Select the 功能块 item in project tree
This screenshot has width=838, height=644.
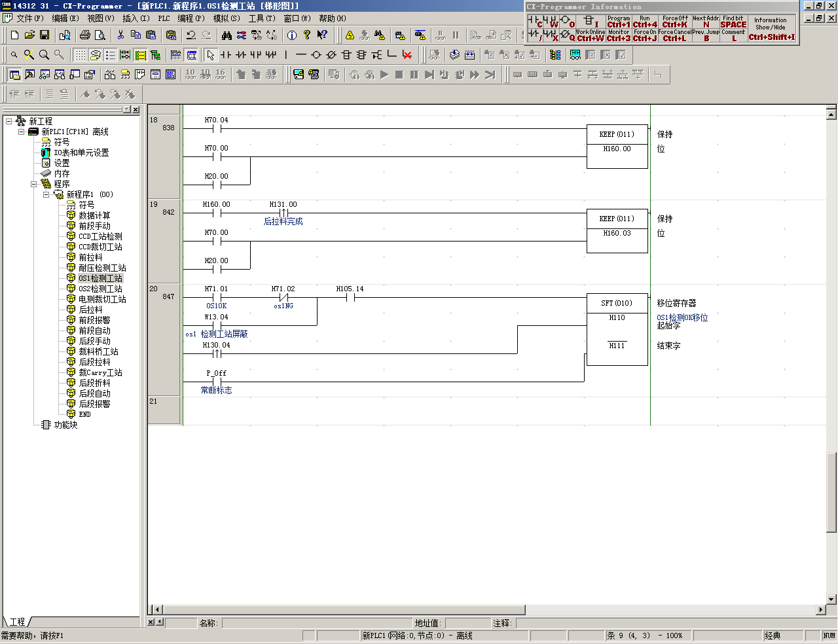(65, 425)
